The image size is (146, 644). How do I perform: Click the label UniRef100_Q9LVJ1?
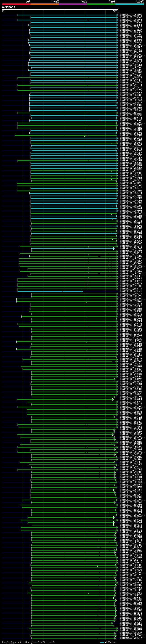[x=131, y=138]
